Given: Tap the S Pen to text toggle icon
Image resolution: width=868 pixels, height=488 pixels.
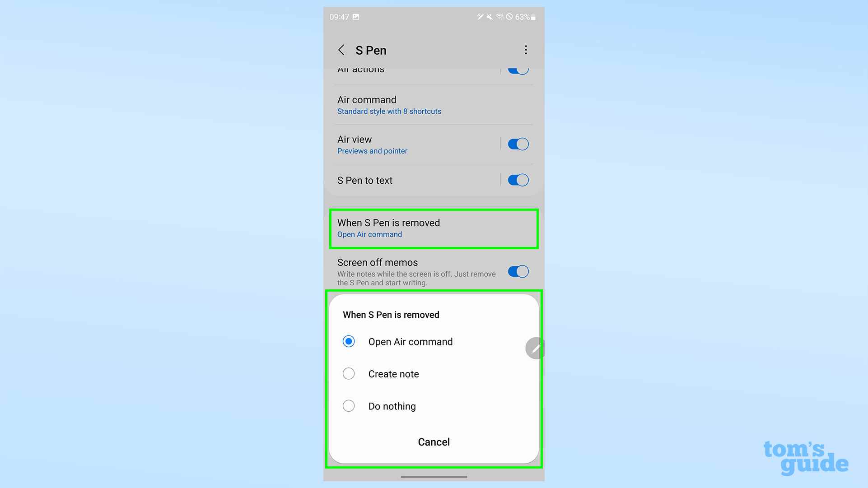Looking at the screenshot, I should tap(518, 180).
